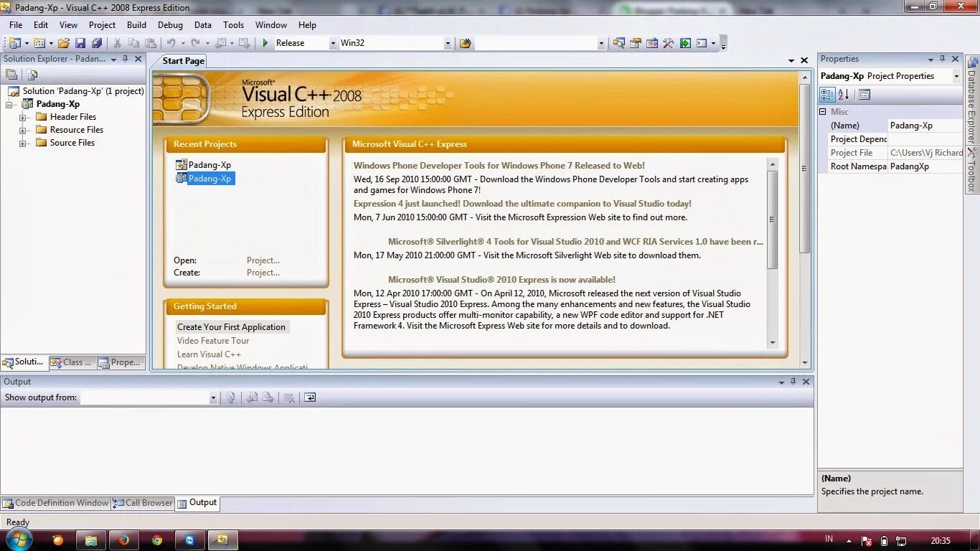
Task: Open Padang-Xp Project Properties object dropdown
Action: [x=956, y=76]
